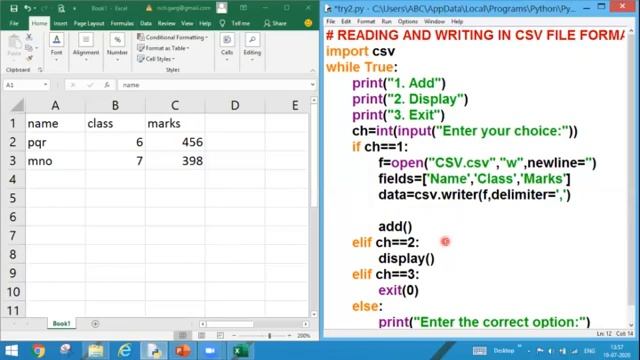Click the Share button in Excel
This screenshot has width=640, height=360.
coord(275,24)
